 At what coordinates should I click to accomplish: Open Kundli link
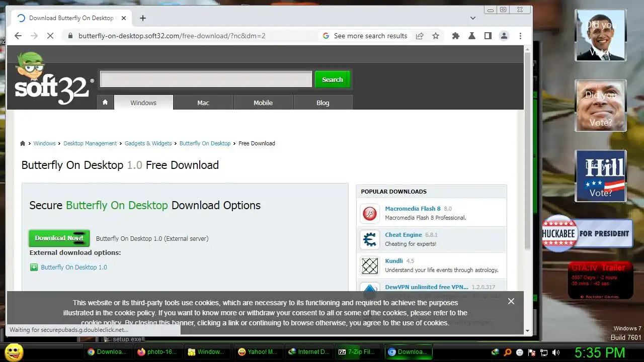[394, 261]
